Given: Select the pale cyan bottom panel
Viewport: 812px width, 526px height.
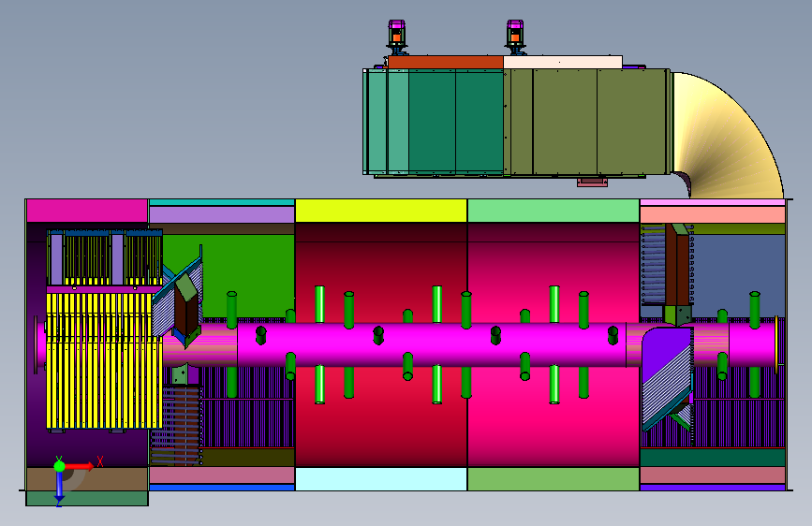Looking at the screenshot, I should [x=381, y=479].
